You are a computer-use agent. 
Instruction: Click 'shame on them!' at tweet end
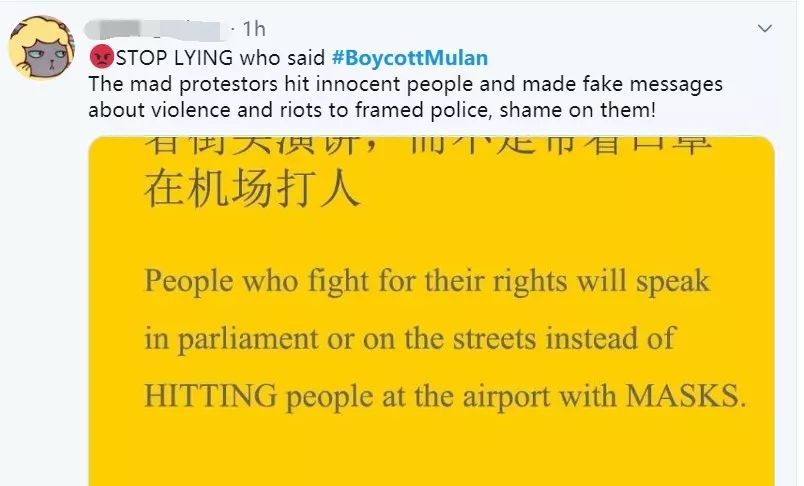(x=577, y=110)
